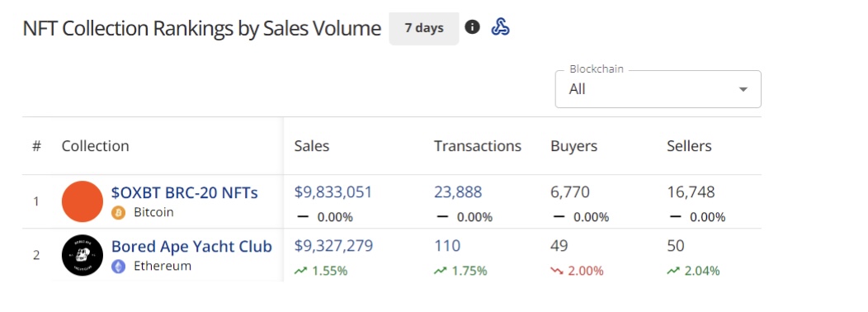The height and width of the screenshot is (312, 868).
Task: Click the green trend arrow next to 1.55%
Action: point(300,271)
